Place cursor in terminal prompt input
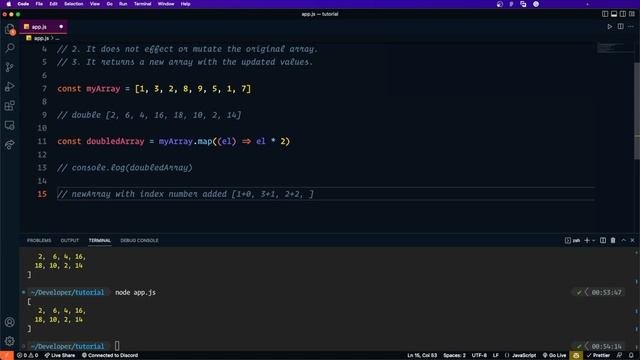This screenshot has width=640, height=360. pyautogui.click(x=117, y=346)
